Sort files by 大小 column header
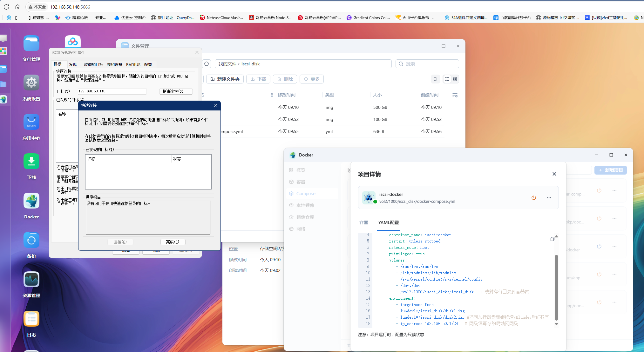 (377, 95)
